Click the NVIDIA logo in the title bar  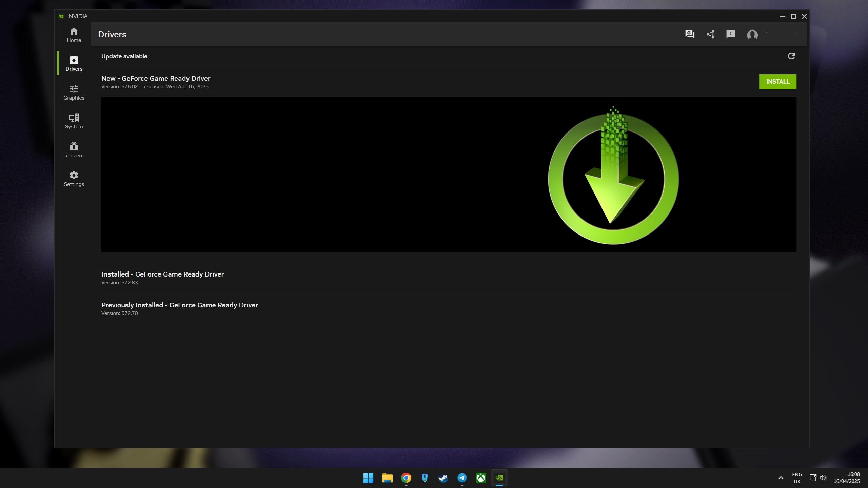coord(61,16)
